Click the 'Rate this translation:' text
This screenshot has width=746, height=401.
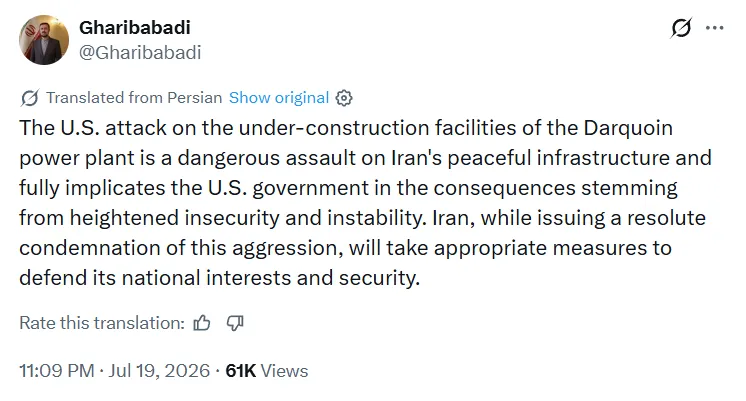[102, 323]
